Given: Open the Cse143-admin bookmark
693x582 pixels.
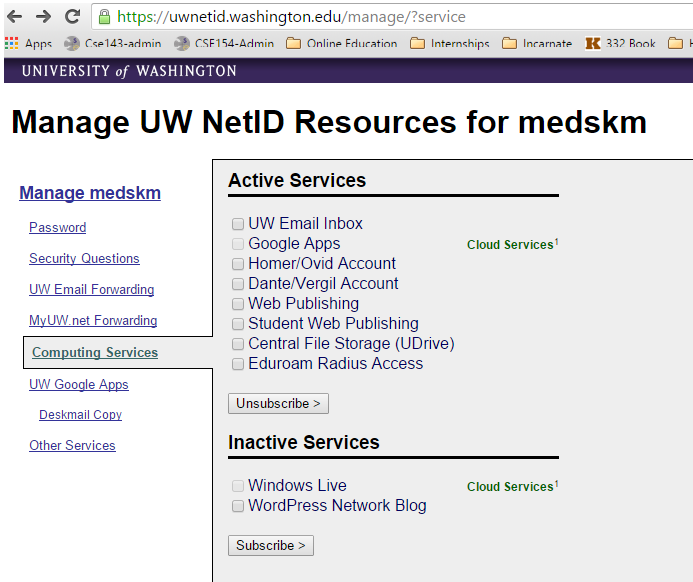Looking at the screenshot, I should pos(113,44).
